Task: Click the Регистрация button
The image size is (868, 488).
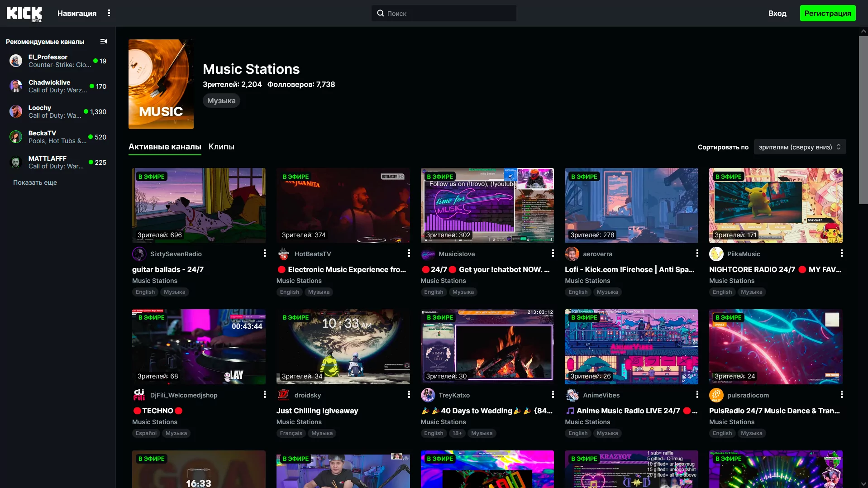Action: pyautogui.click(x=828, y=13)
